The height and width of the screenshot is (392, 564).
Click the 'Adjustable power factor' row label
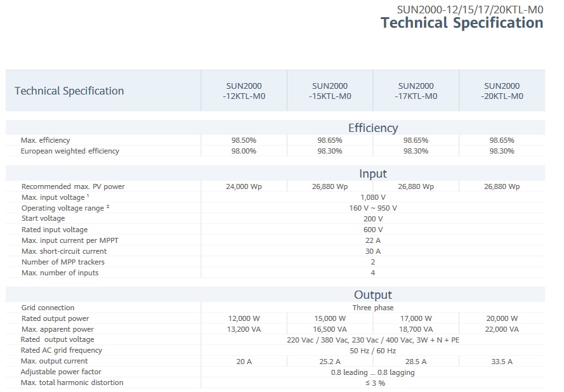[x=61, y=372]
